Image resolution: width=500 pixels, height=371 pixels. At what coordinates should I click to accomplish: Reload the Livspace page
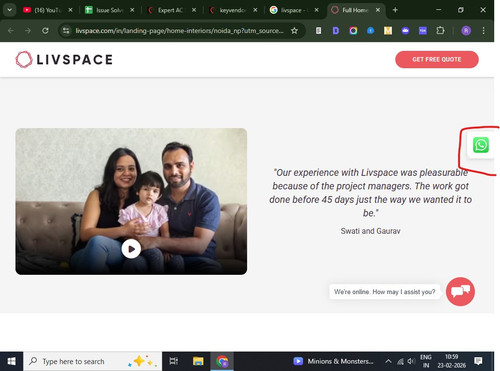click(x=45, y=31)
